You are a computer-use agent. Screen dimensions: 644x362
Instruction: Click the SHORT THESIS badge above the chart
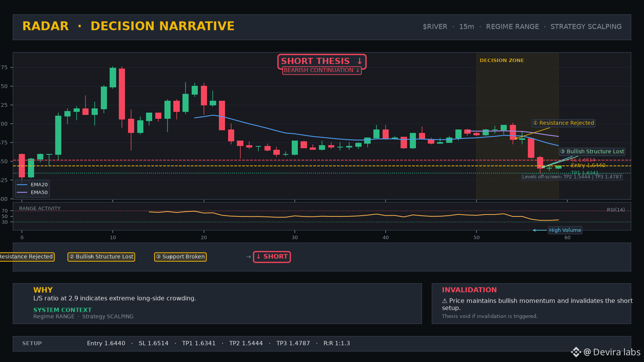point(322,61)
